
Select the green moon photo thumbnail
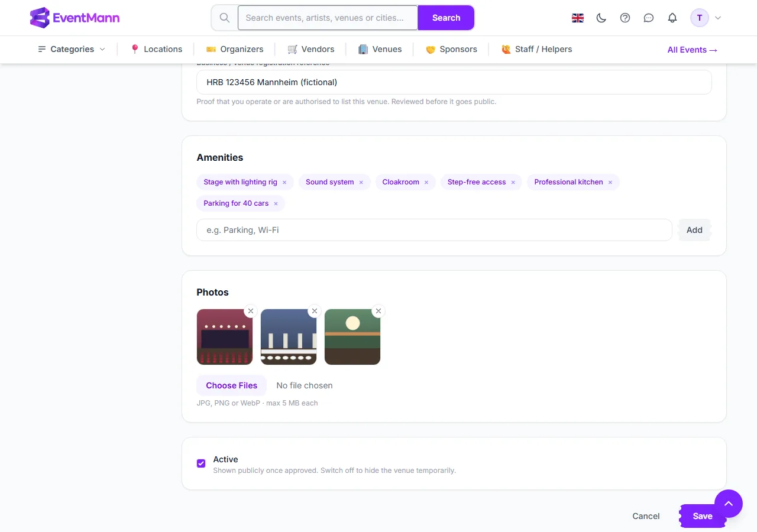pos(352,337)
